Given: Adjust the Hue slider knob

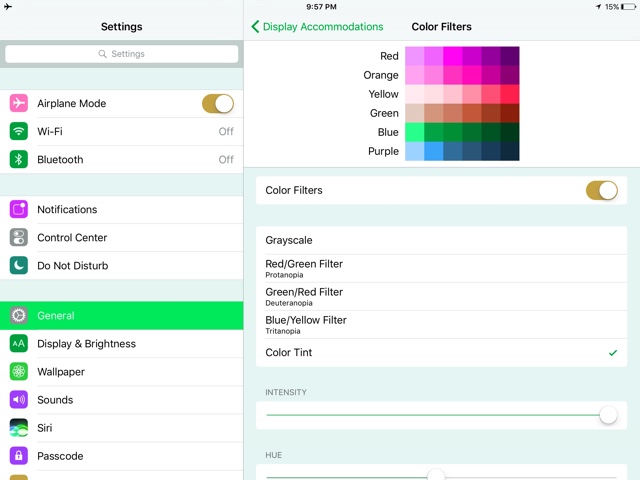Looking at the screenshot, I should click(x=436, y=476).
